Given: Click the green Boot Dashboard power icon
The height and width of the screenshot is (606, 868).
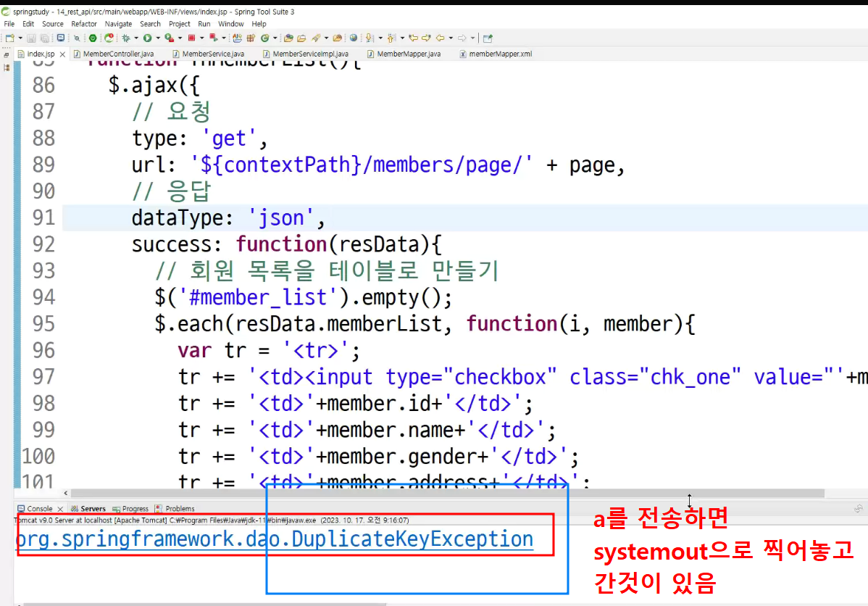Looking at the screenshot, I should pyautogui.click(x=93, y=38).
